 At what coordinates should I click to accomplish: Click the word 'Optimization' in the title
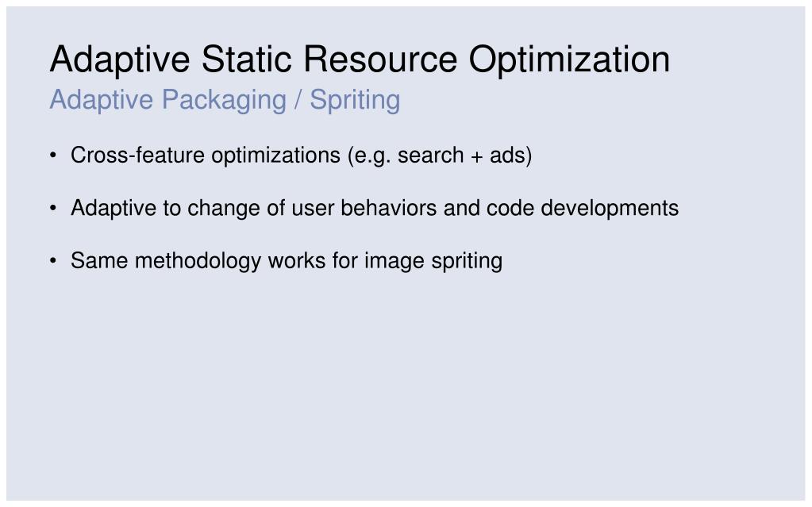tap(570, 60)
